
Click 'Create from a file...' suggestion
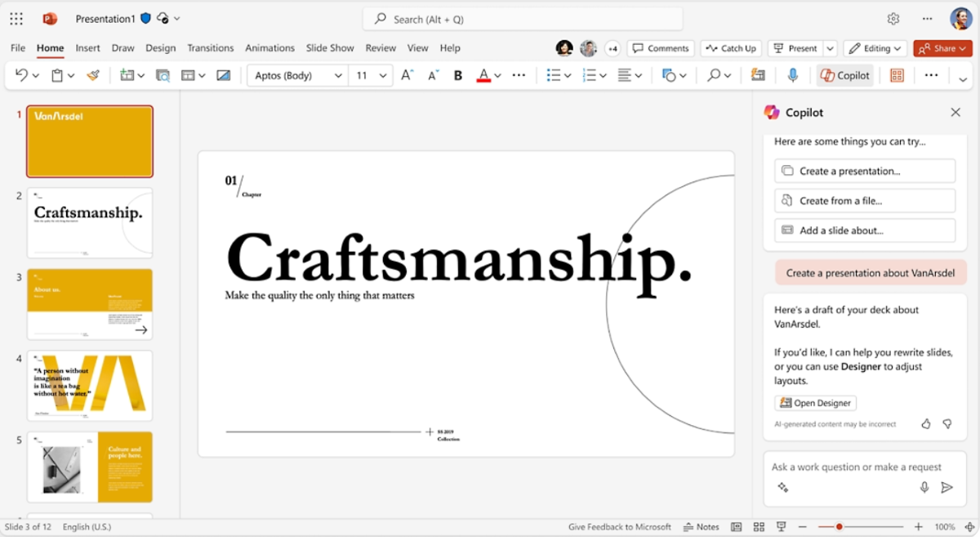pos(865,200)
